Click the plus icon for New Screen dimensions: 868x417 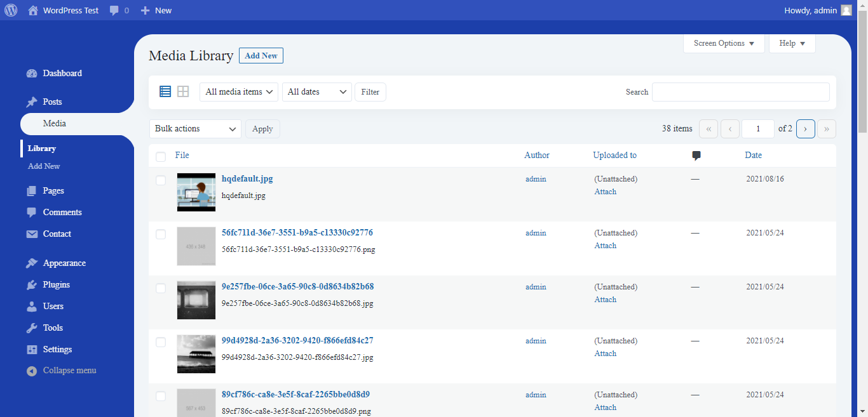click(x=145, y=10)
